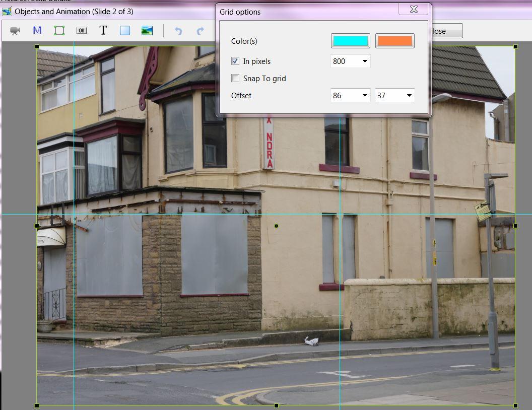
Task: Grab the top-right corner handle of the image
Action: (x=515, y=47)
